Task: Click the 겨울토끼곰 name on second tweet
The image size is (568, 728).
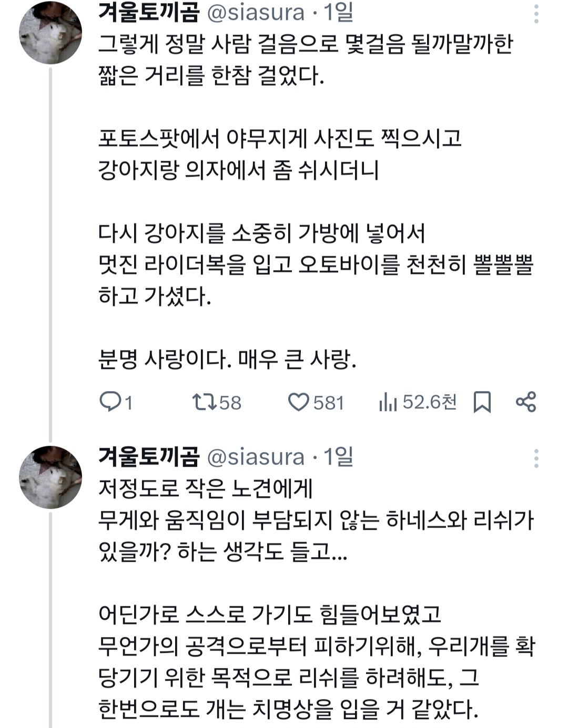Action: click(149, 457)
